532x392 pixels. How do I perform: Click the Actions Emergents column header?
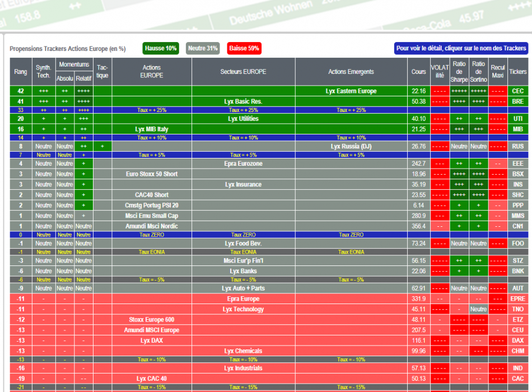pos(351,72)
